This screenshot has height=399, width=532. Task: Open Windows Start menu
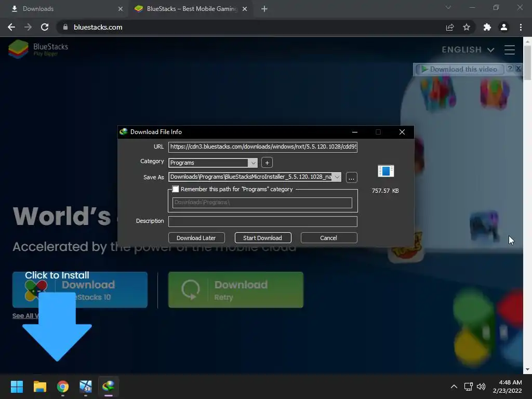17,387
